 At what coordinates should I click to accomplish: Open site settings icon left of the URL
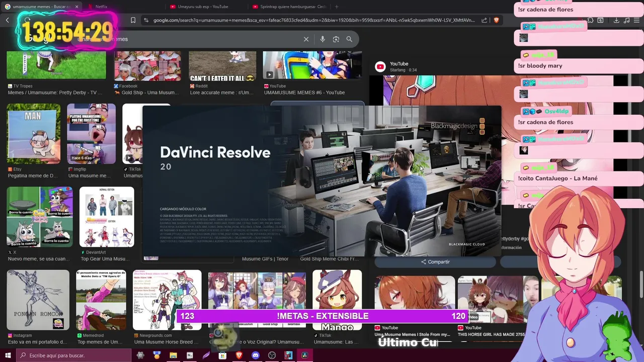146,20
